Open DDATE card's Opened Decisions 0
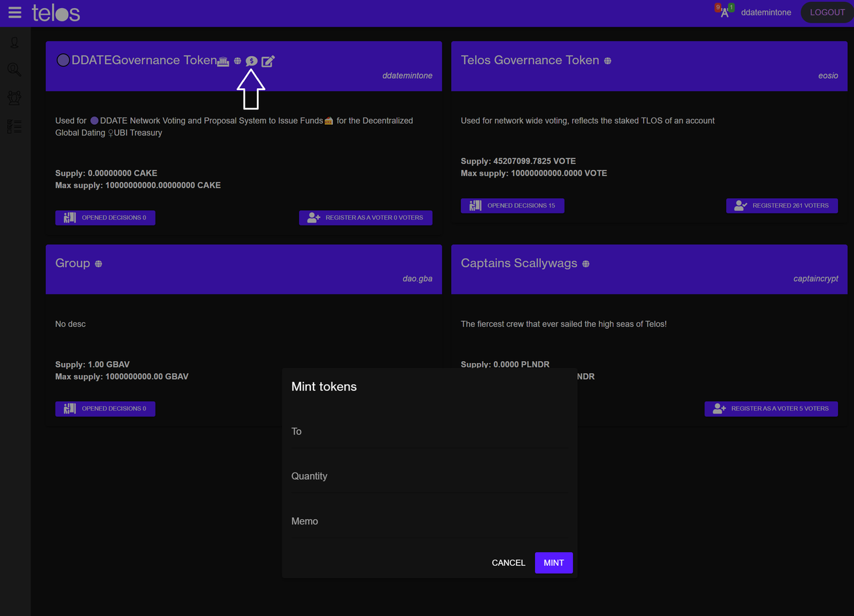Image resolution: width=854 pixels, height=616 pixels. pos(105,218)
